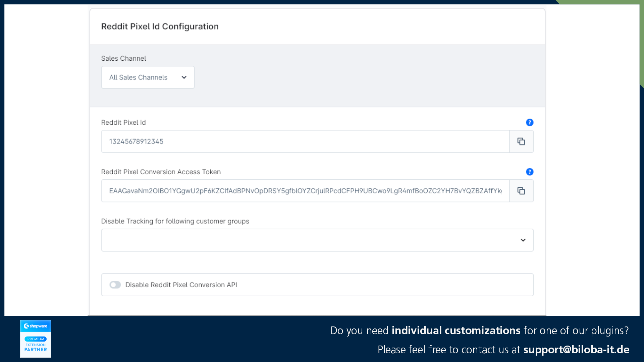Open help tooltip for Conversion Access Token
Image resolution: width=644 pixels, height=362 pixels.
[530, 172]
